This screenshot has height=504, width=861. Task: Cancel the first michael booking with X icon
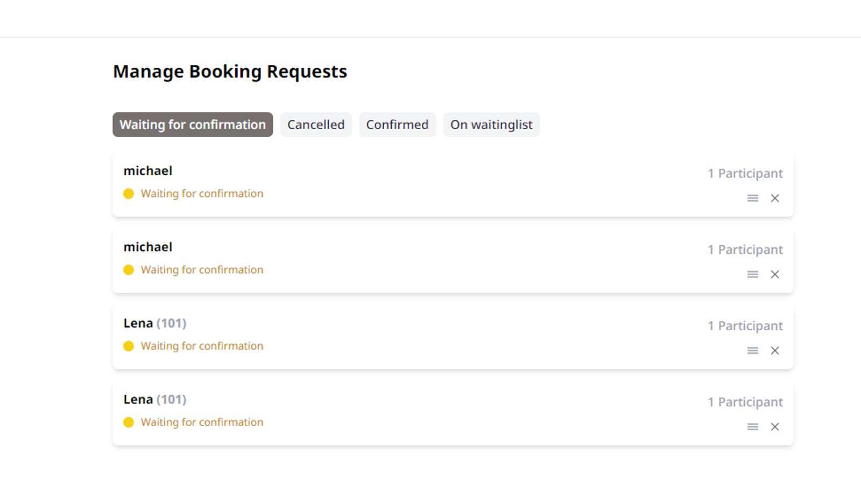[x=775, y=198]
